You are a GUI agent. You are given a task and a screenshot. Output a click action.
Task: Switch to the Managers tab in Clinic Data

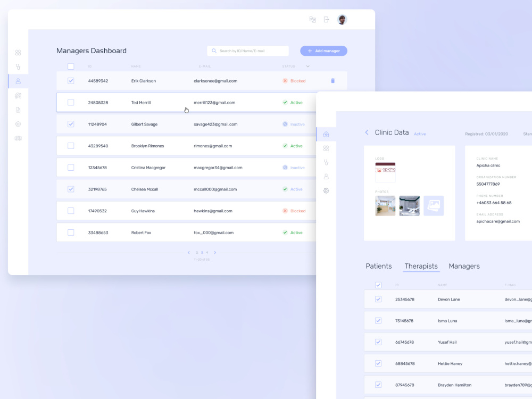(464, 267)
